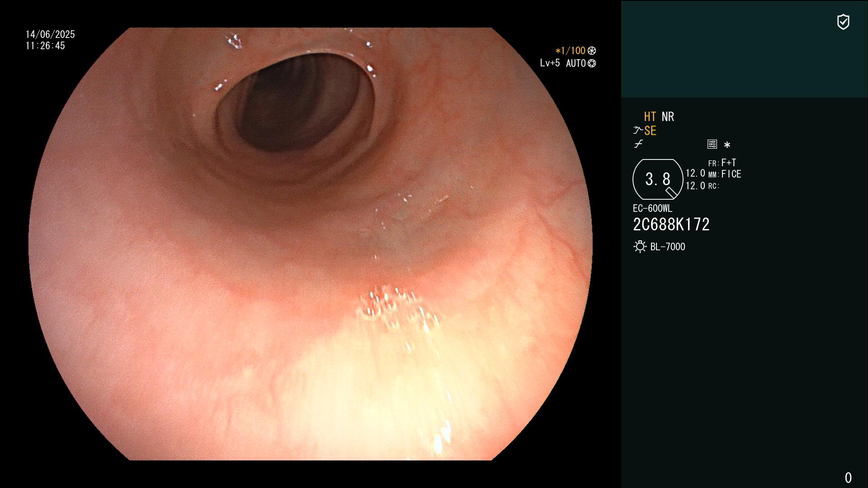Click the dark teal top-right panel
This screenshot has height=488, width=868.
pos(744,49)
